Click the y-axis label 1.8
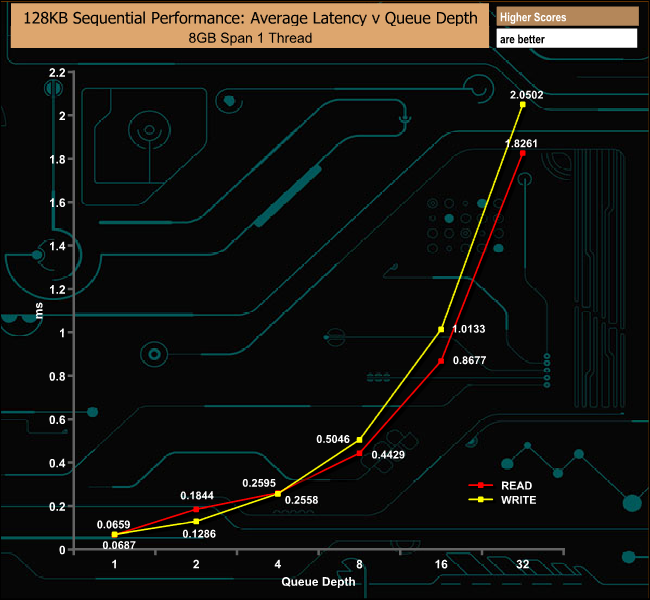Viewport: 650px width, 600px height. (x=58, y=160)
